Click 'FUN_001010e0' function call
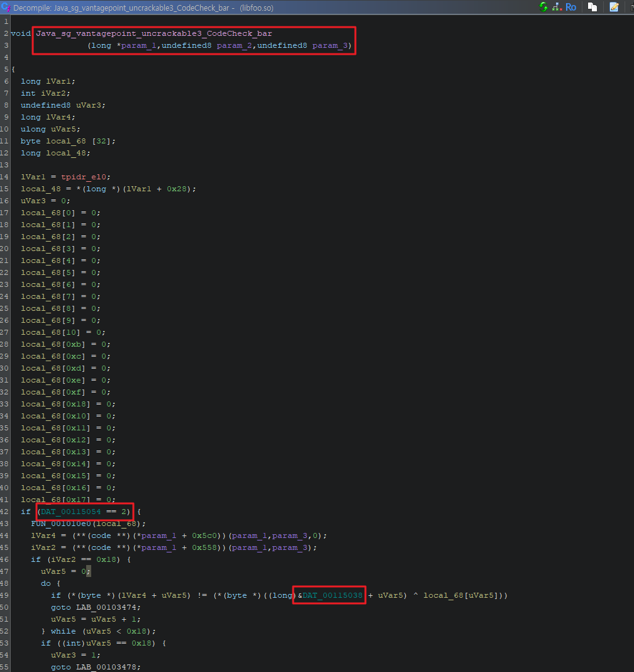Image resolution: width=634 pixels, height=672 pixels. click(61, 524)
